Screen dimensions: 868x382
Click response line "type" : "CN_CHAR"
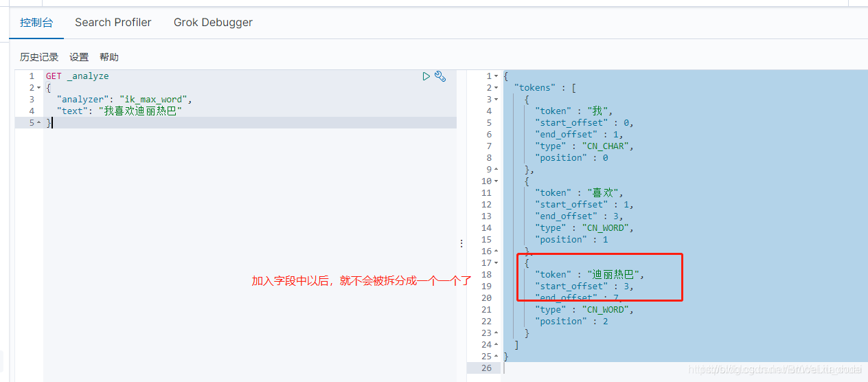point(584,146)
